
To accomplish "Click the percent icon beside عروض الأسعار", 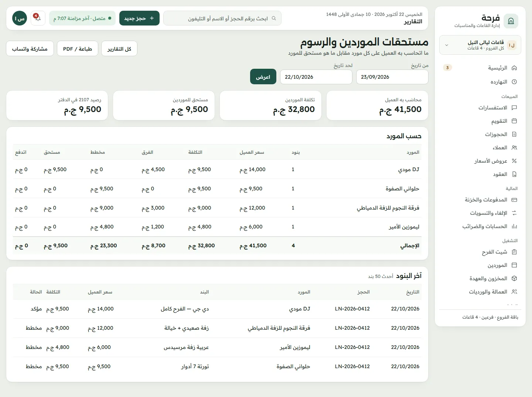I will pyautogui.click(x=514, y=161).
